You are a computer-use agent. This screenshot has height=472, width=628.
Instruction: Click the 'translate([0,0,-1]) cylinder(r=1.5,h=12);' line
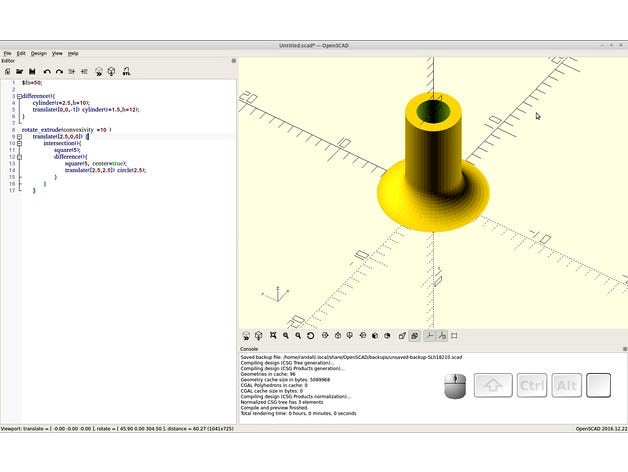coord(86,109)
